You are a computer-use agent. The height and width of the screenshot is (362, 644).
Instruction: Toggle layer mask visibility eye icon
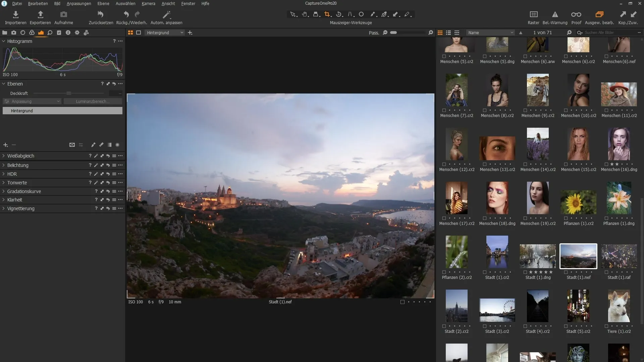coord(72,145)
